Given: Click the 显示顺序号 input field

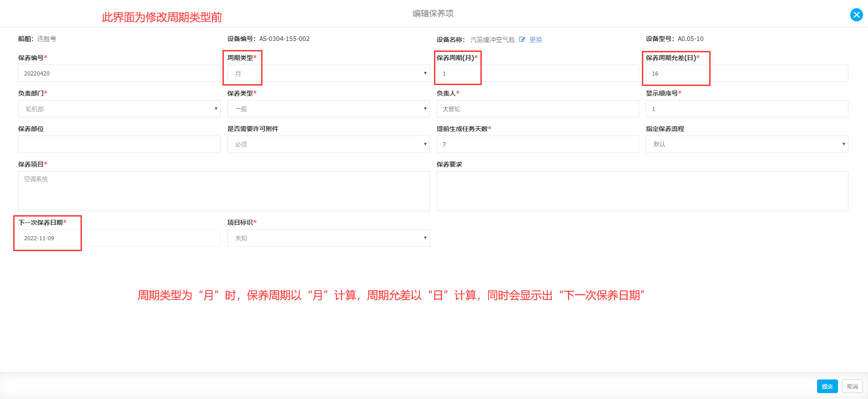Looking at the screenshot, I should (747, 109).
